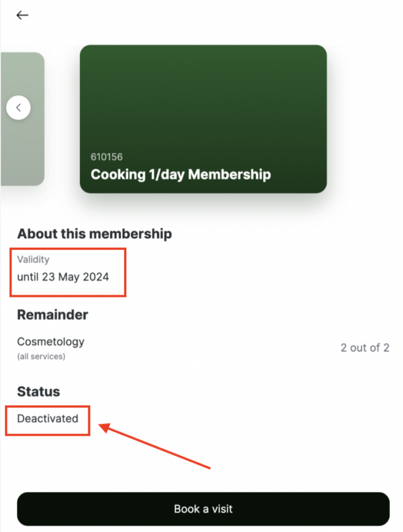Select the until 23 May 2024 date text
Image resolution: width=403 pixels, height=532 pixels.
pyautogui.click(x=63, y=277)
